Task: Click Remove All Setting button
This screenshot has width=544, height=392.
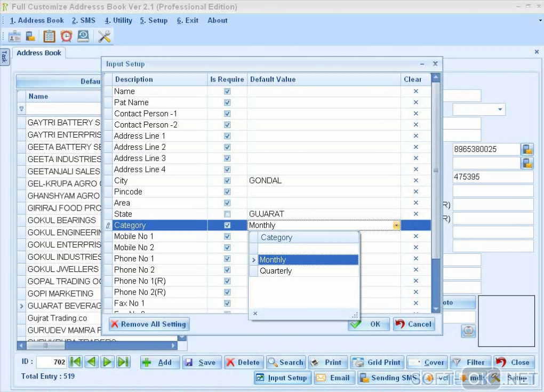Action: (149, 324)
